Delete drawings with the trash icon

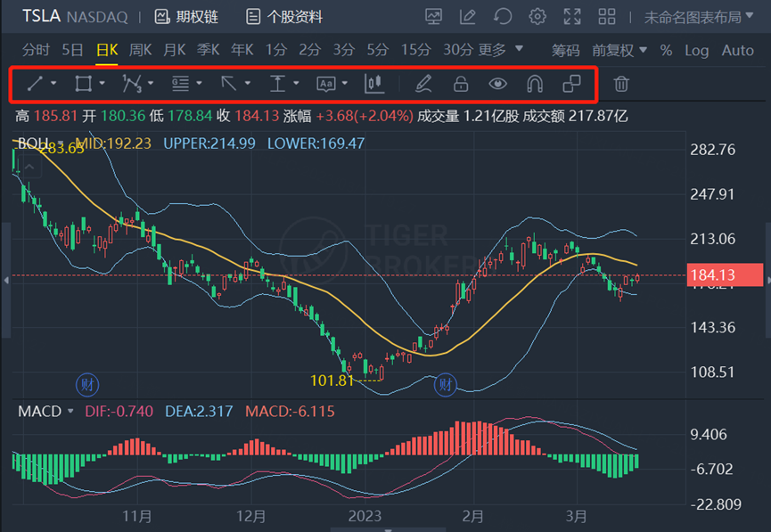[621, 84]
